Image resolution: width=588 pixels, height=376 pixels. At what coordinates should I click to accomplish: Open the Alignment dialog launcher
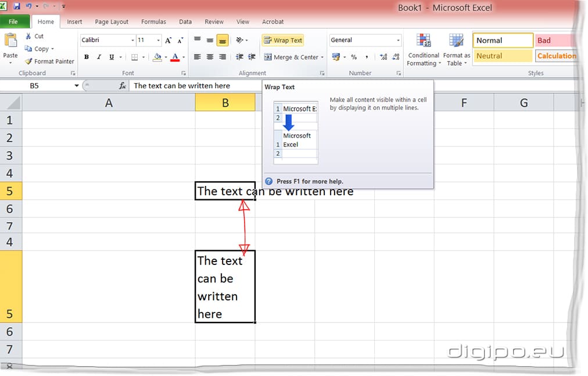[x=322, y=73]
